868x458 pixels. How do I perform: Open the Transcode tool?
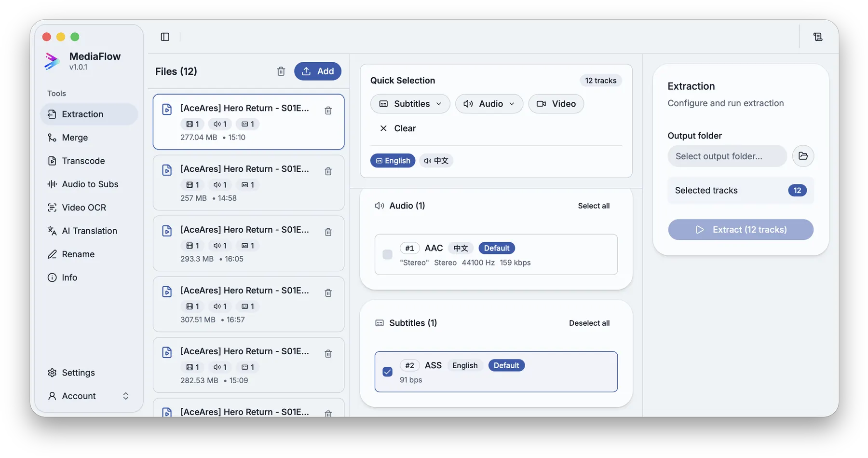(x=89, y=161)
